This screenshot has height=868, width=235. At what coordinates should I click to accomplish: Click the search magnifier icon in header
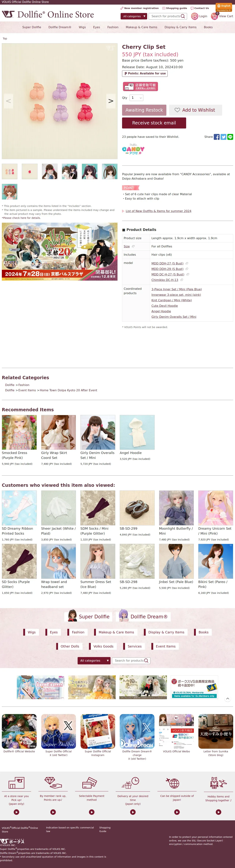point(183,16)
